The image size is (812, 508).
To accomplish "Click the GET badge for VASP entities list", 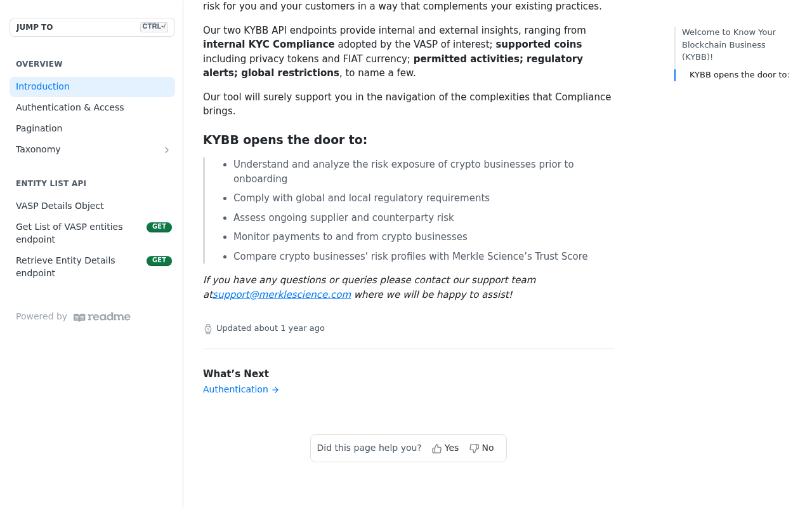I will click(159, 227).
